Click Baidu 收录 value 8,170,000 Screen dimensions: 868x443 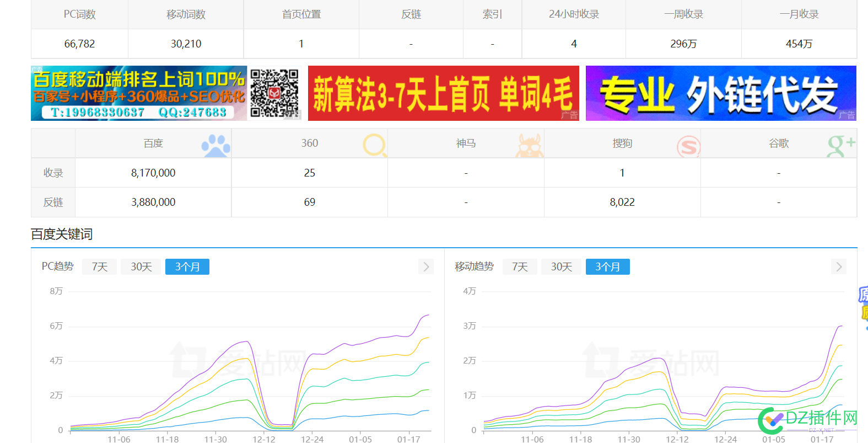click(153, 173)
